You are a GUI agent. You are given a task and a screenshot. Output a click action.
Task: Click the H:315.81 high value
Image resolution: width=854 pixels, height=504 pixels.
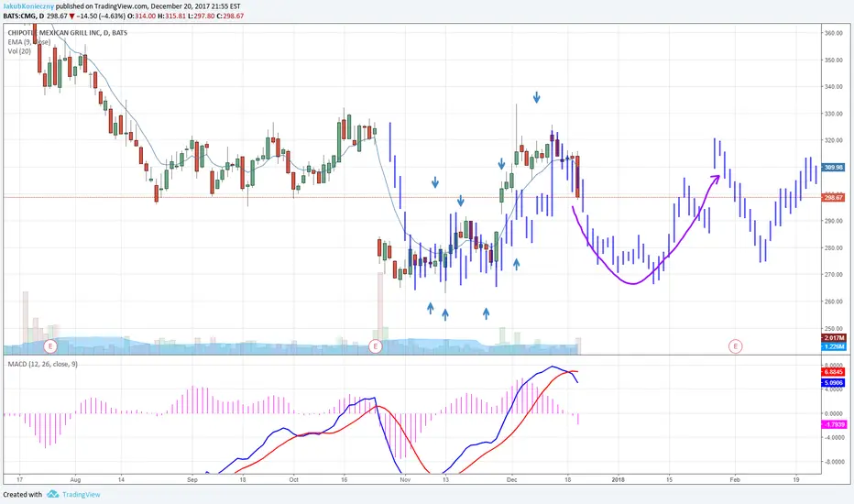pos(171,16)
